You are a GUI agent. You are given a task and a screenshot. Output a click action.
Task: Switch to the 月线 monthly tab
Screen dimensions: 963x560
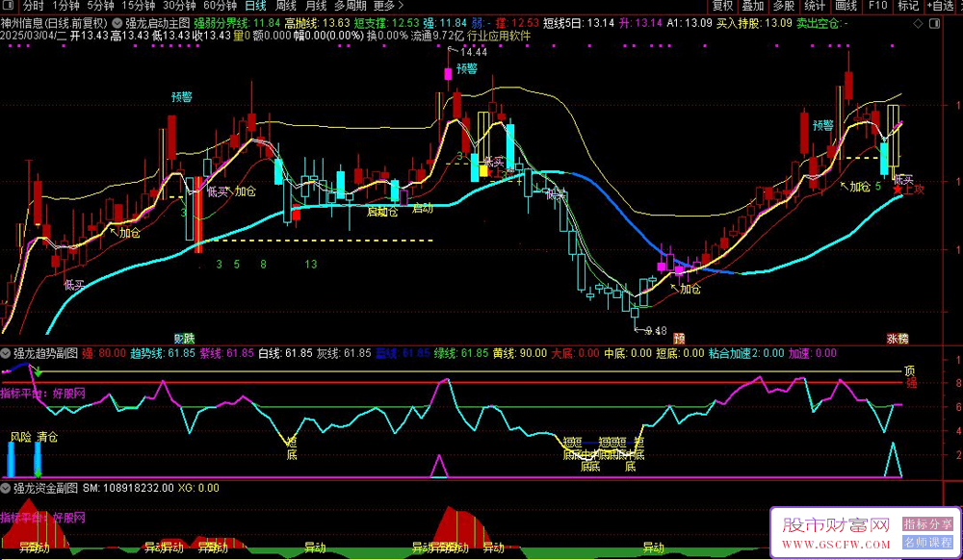point(315,6)
